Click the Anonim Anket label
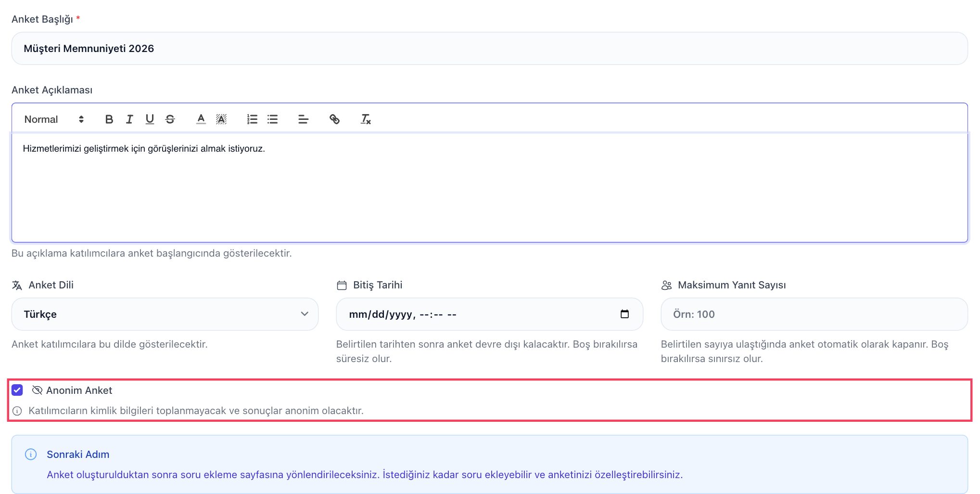The width and height of the screenshot is (980, 494). pos(79,390)
